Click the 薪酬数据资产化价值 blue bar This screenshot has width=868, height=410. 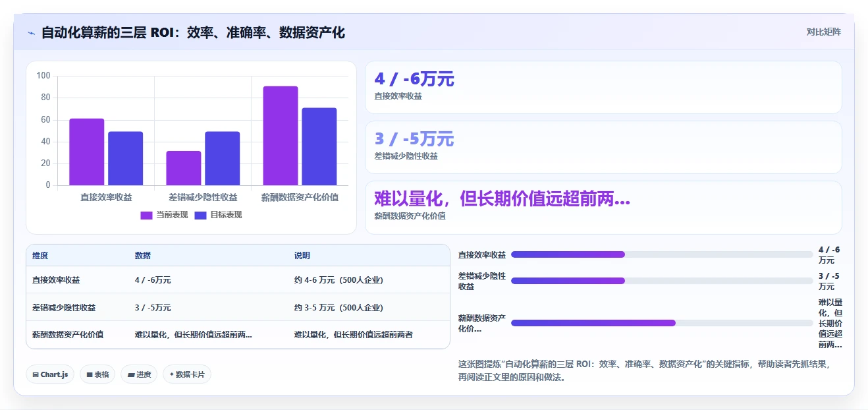pos(319,146)
